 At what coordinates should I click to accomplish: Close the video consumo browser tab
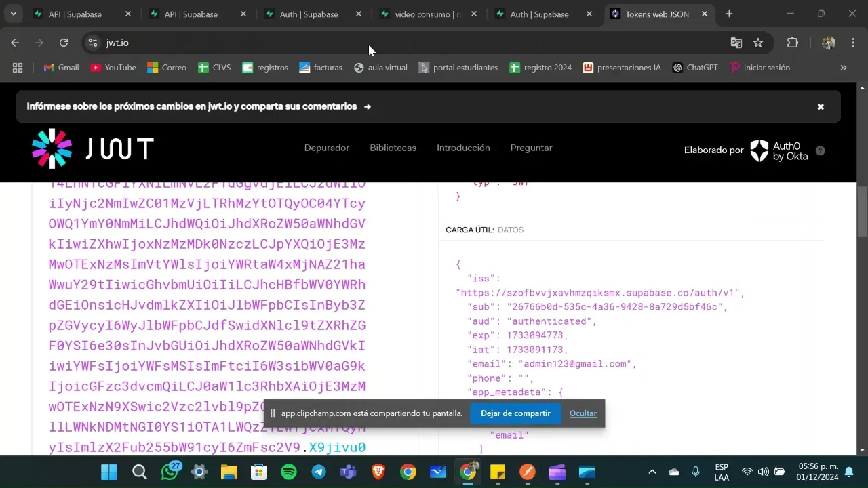[x=474, y=14]
